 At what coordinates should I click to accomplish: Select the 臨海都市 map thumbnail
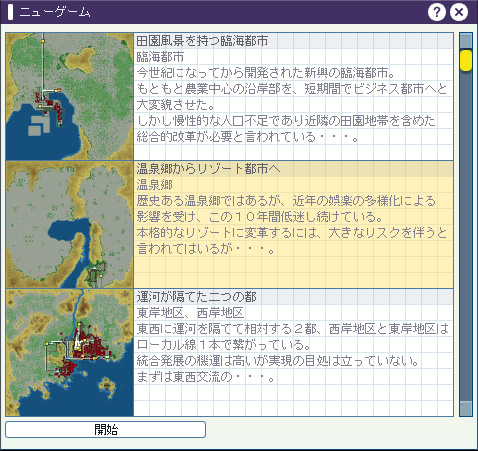coord(70,96)
